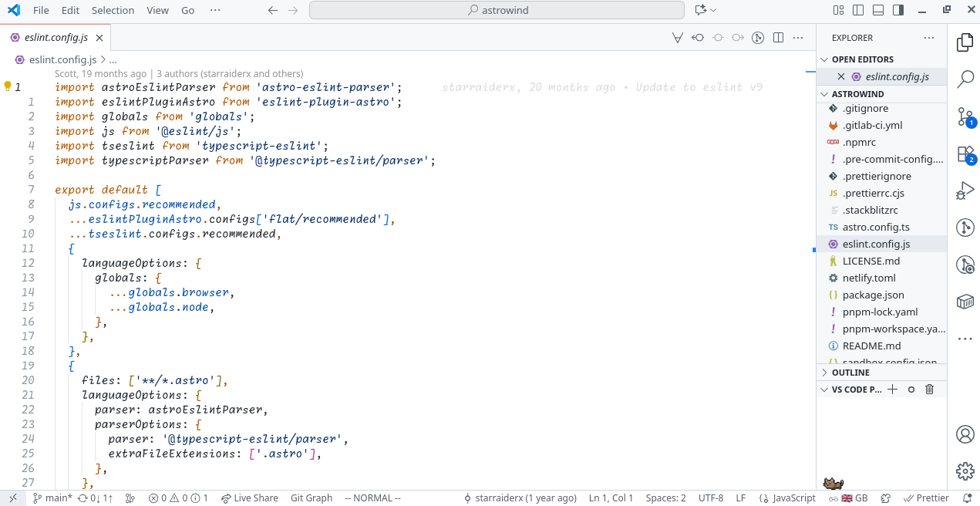This screenshot has width=980, height=506.
Task: Open the Run and Debug view
Action: 965,191
